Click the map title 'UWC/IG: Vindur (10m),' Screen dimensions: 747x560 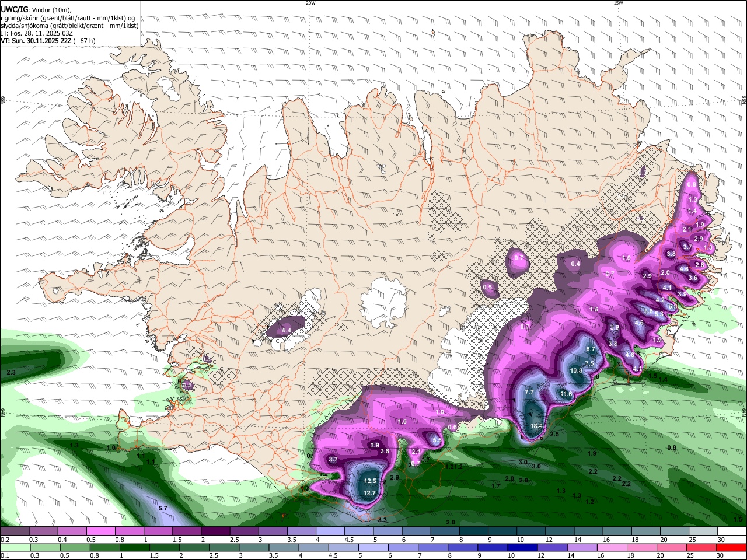coord(36,9)
